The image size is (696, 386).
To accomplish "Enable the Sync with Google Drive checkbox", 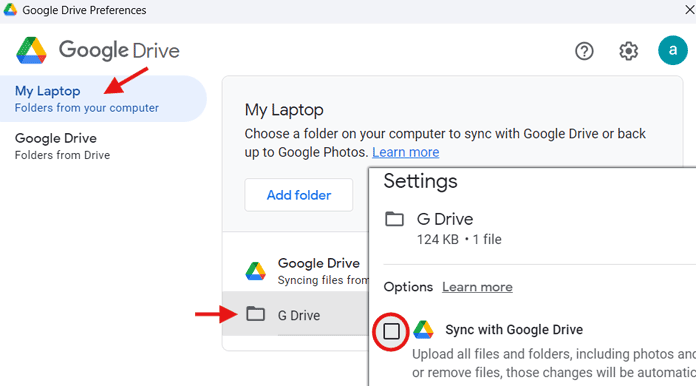I will 391,331.
